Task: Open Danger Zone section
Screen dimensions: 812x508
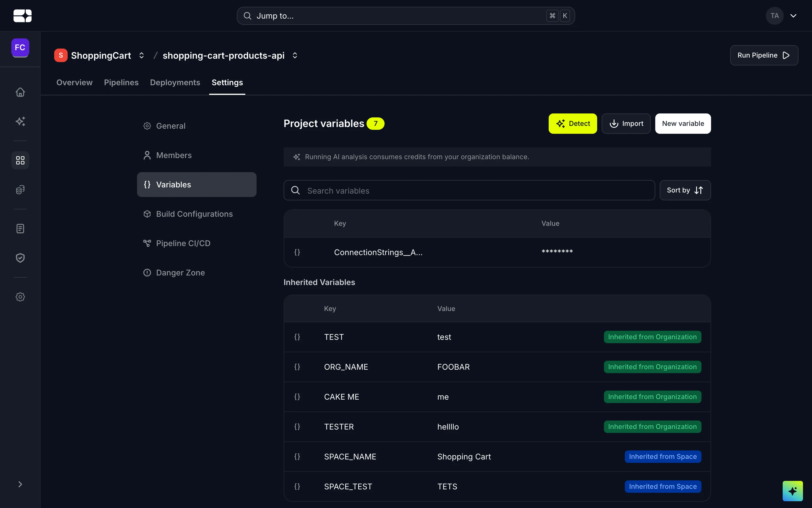Action: tap(197, 272)
